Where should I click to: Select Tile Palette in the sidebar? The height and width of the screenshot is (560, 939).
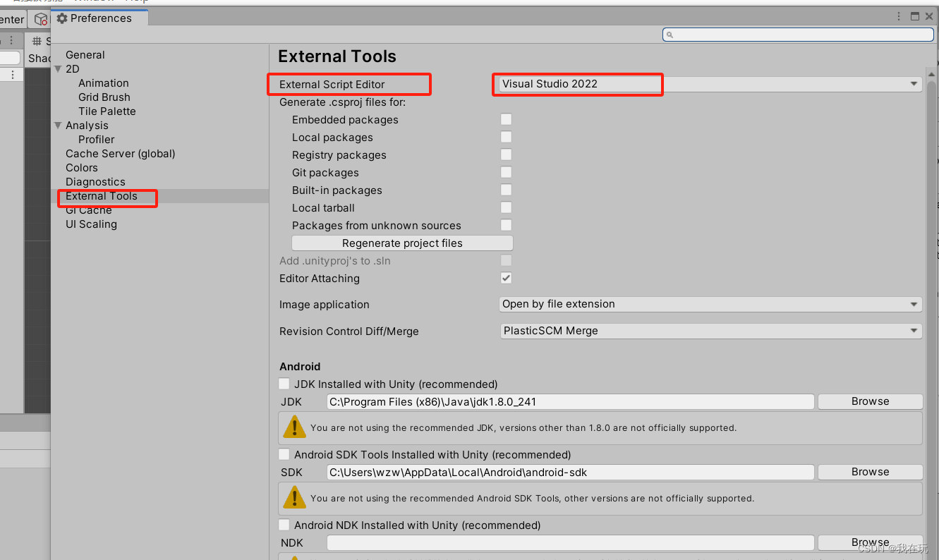click(107, 111)
